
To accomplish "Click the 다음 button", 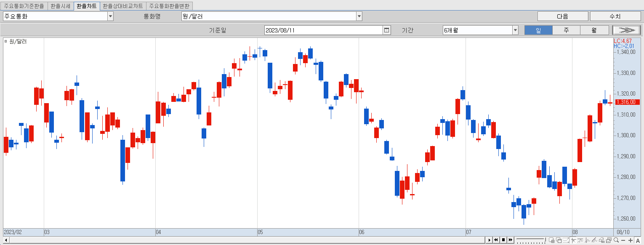I will (x=563, y=16).
